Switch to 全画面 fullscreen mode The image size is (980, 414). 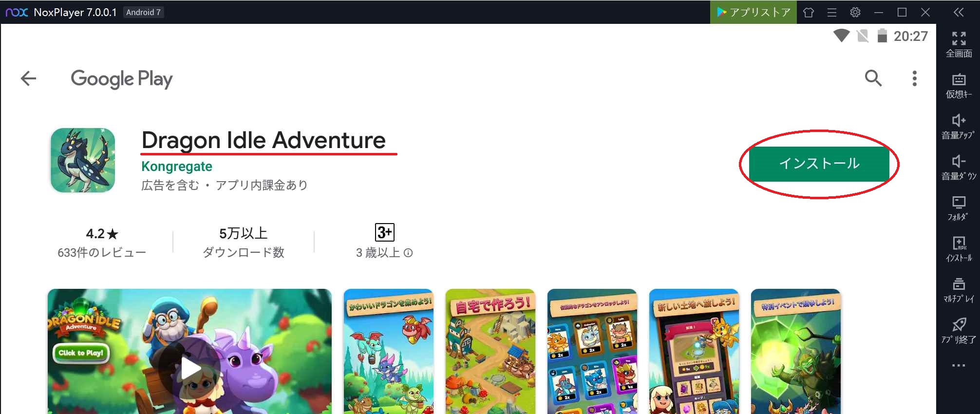pos(959,44)
